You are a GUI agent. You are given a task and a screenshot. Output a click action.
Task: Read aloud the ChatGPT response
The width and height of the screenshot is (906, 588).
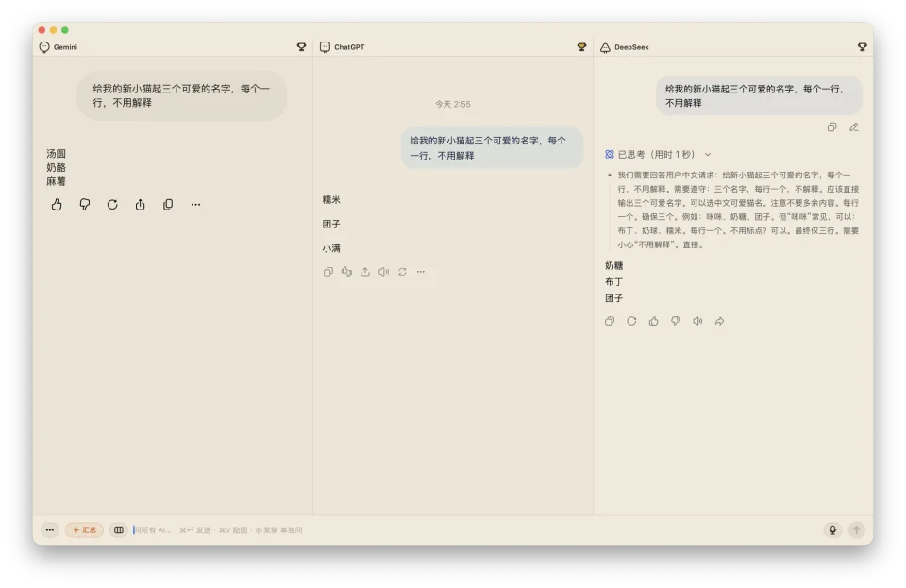(x=384, y=272)
